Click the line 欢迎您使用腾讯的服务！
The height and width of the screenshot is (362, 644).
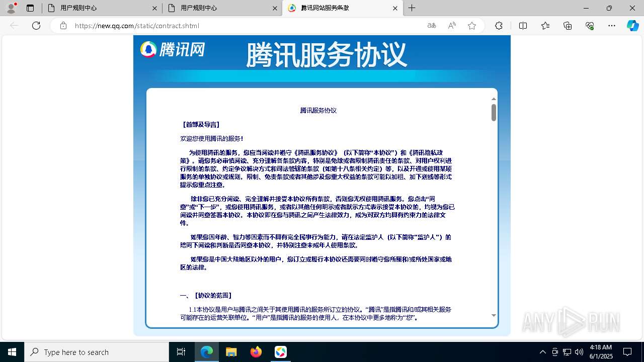pos(212,139)
